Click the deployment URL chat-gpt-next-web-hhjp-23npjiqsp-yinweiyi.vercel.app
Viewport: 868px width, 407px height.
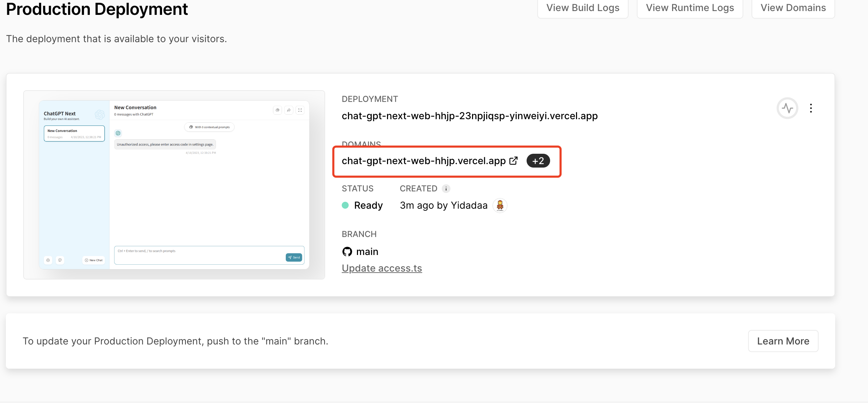click(470, 116)
